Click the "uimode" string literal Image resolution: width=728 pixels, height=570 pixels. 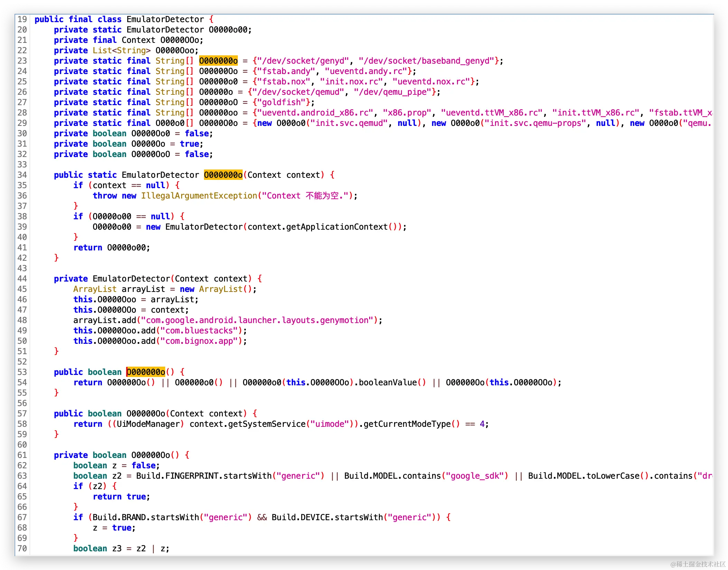click(x=330, y=424)
